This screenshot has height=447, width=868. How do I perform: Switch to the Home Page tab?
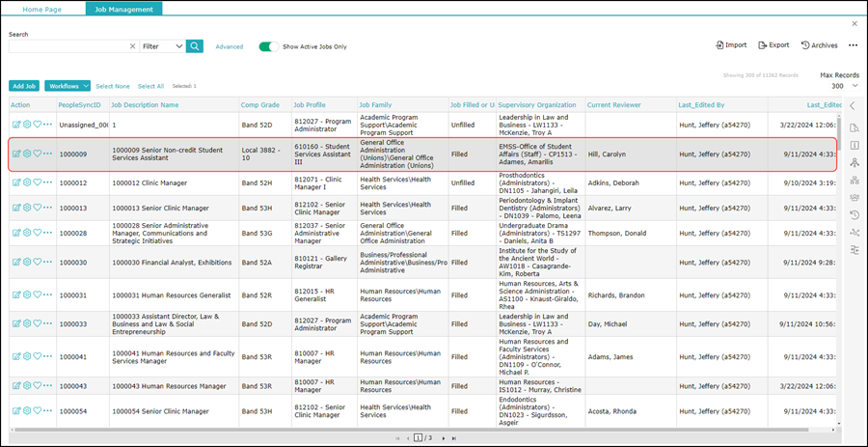pos(42,9)
